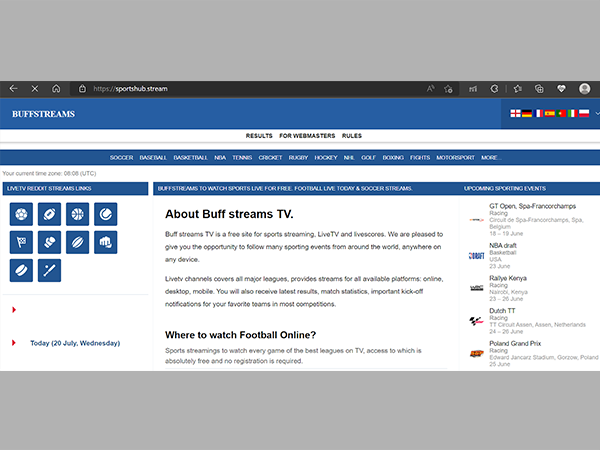
Task: Click the Dutch TT MotoGP logo thumbnail
Action: (x=476, y=321)
